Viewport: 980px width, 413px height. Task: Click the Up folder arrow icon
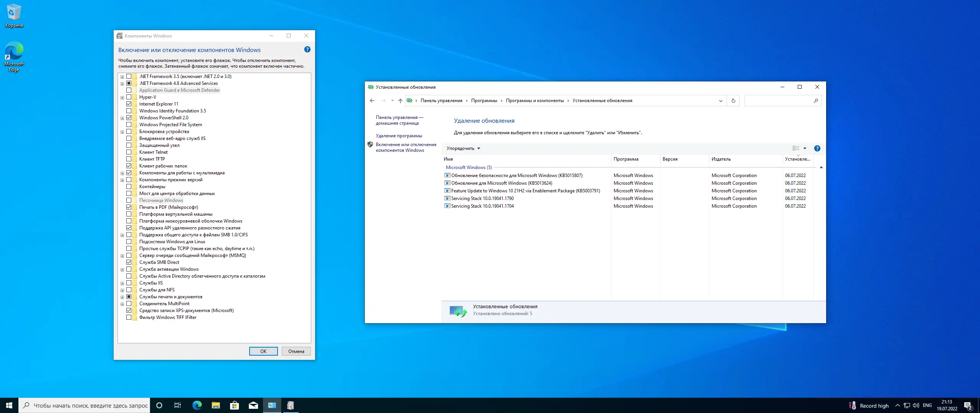point(400,101)
